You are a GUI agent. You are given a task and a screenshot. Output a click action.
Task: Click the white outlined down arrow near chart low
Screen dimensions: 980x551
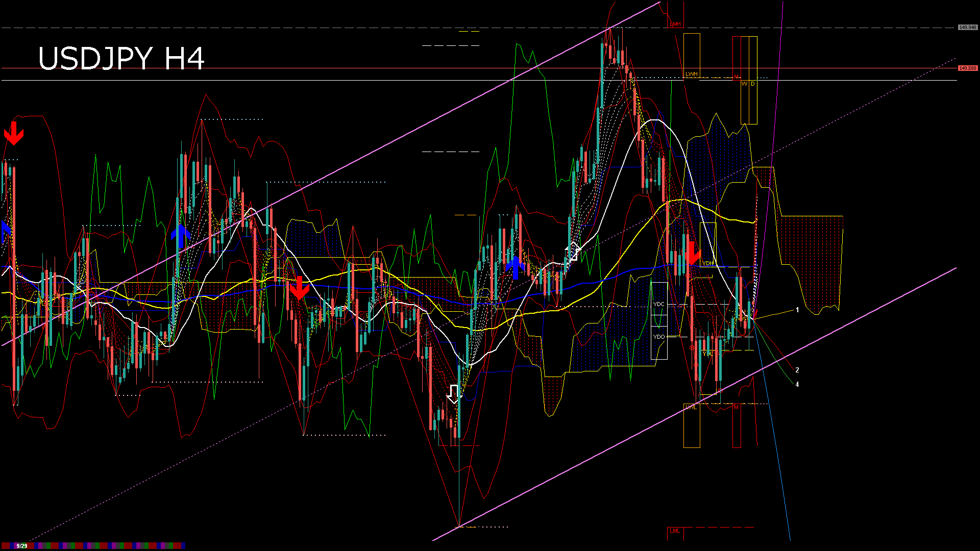[x=454, y=394]
